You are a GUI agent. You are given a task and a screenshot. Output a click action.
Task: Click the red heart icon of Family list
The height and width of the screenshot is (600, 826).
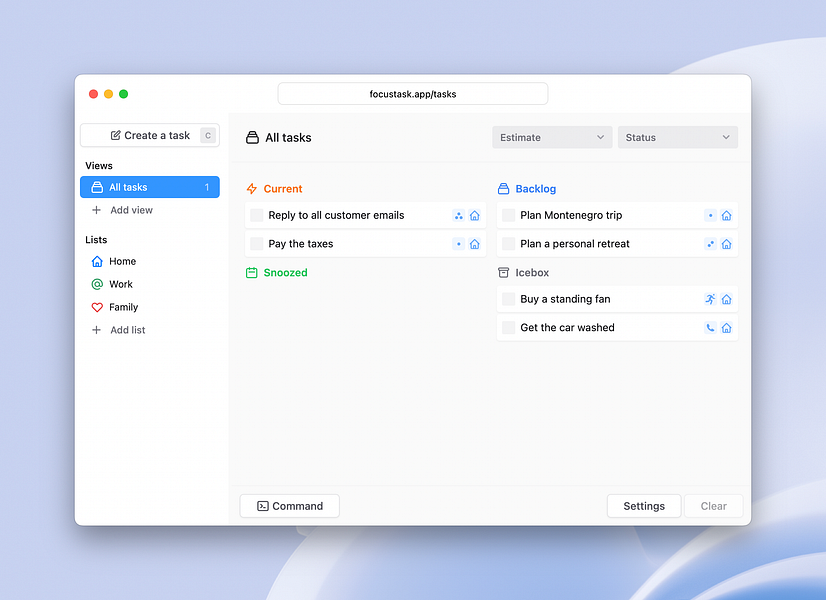click(x=97, y=307)
